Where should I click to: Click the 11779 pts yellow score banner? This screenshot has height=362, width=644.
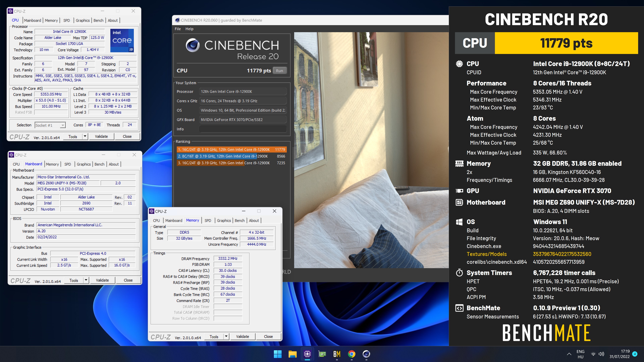tap(566, 43)
